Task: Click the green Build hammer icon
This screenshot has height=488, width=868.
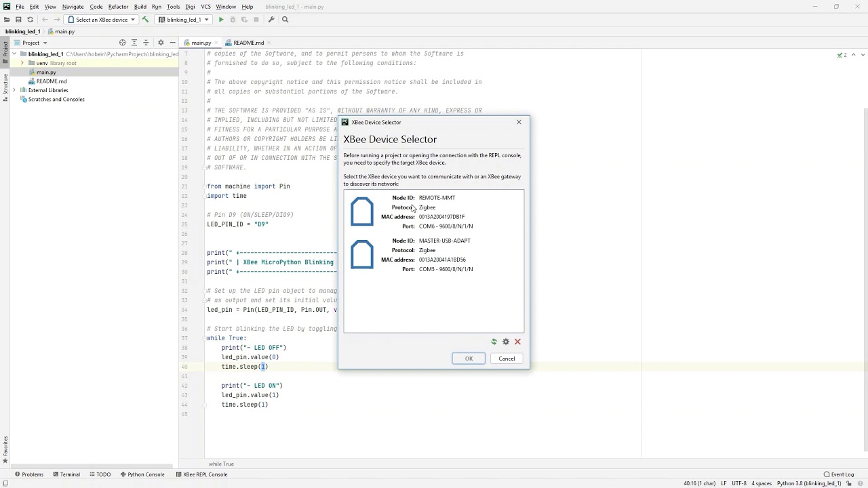Action: [145, 20]
